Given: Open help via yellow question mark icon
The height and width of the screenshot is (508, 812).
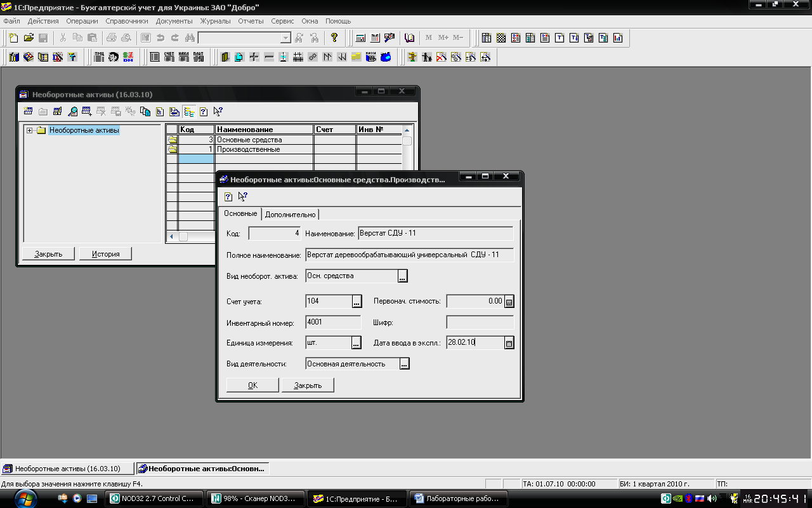Looking at the screenshot, I should (x=334, y=38).
